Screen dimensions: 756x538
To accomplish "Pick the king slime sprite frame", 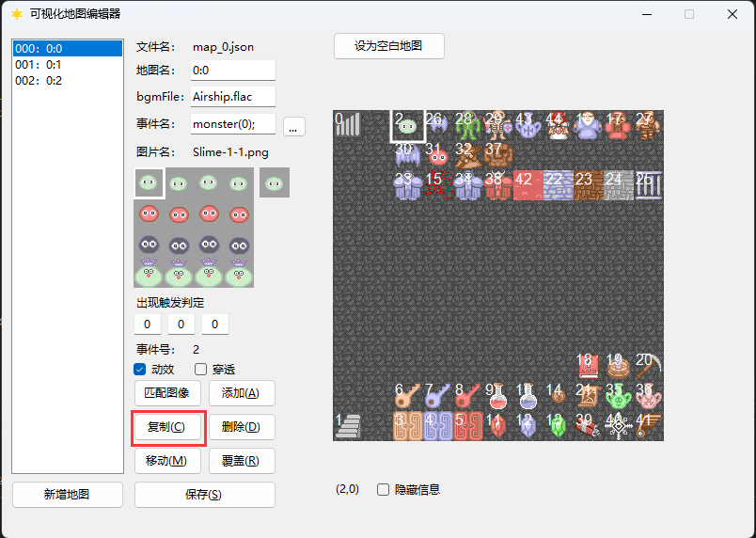I will [x=149, y=273].
